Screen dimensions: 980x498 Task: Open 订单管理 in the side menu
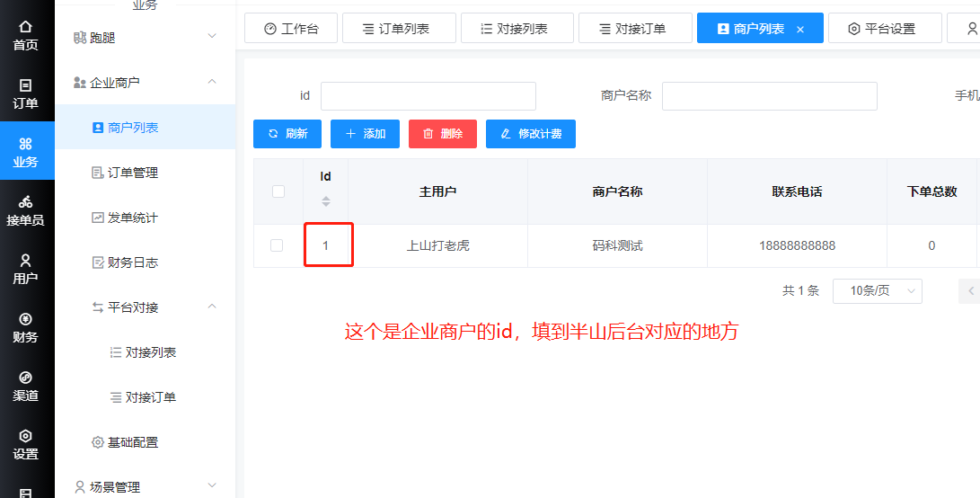[x=145, y=173]
